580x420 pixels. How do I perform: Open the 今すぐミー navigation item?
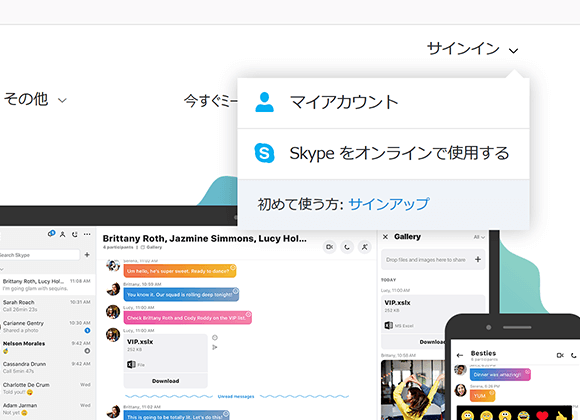pos(211,101)
